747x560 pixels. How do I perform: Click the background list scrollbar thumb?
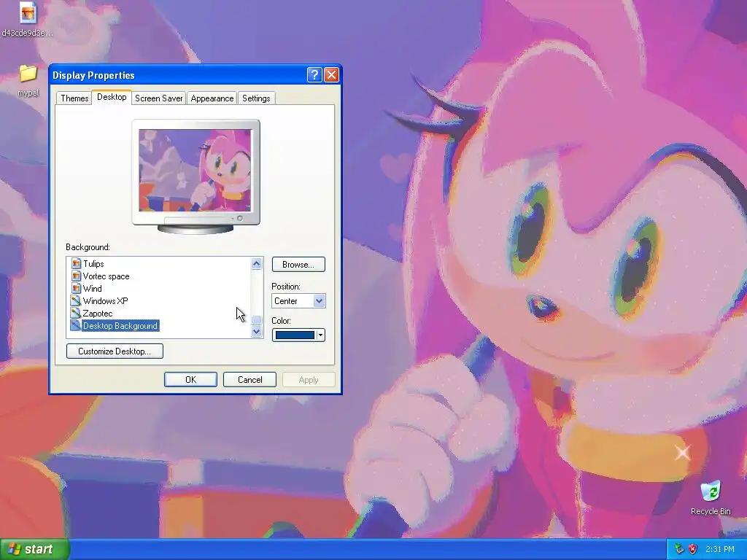(256, 319)
